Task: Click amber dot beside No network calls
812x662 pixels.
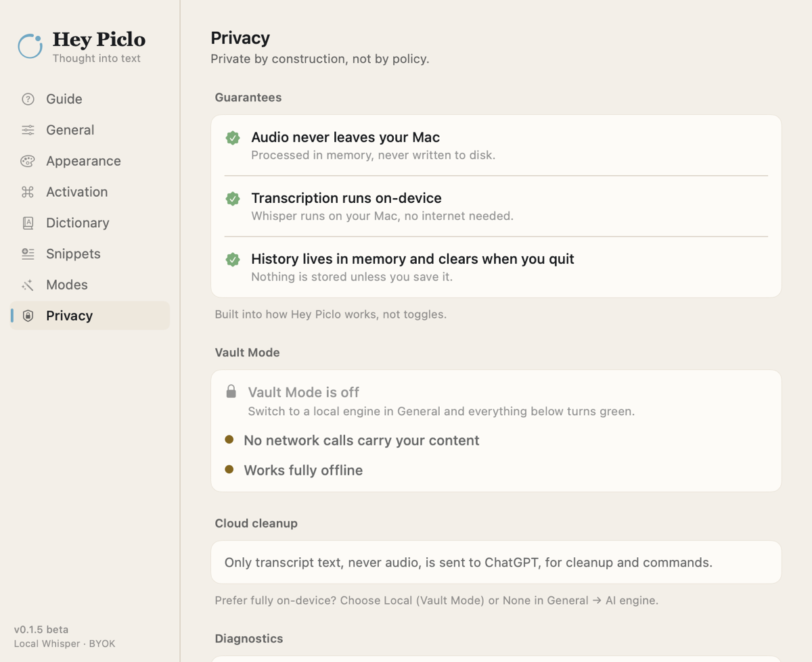Action: (229, 440)
